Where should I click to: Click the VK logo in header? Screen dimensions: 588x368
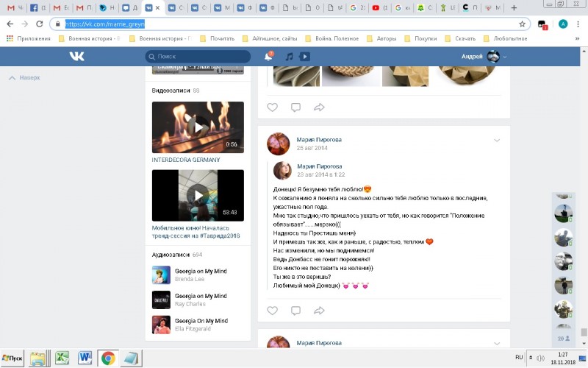[x=76, y=57]
